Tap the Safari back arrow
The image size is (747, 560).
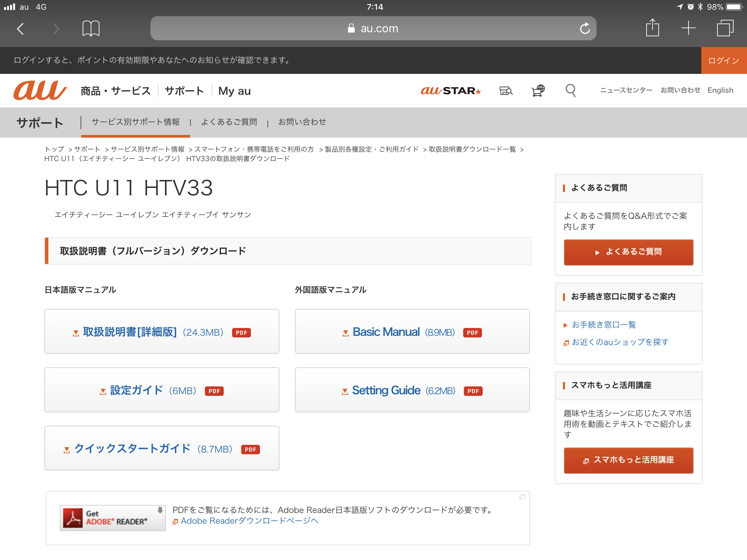tap(20, 29)
